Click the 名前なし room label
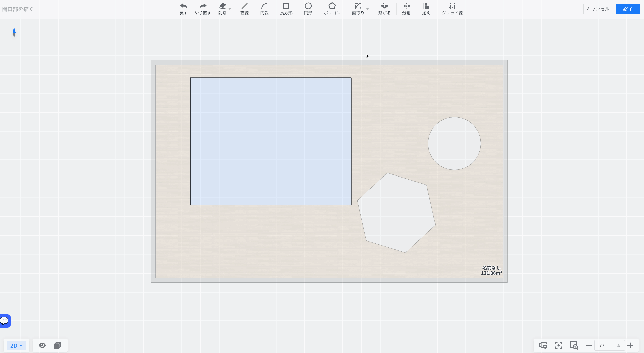This screenshot has width=644, height=353. [491, 268]
